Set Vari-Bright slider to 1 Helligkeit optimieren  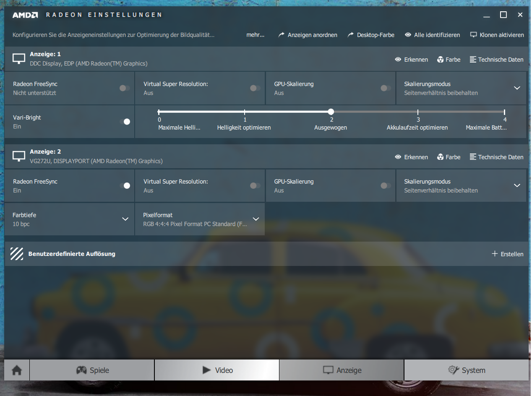click(245, 112)
